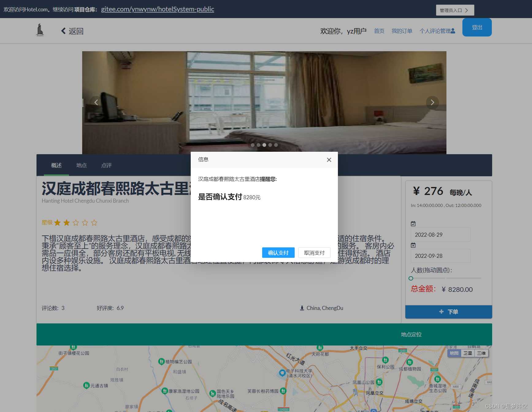Click the China, ChengDu location pin icon
The width and height of the screenshot is (532, 412).
pos(302,308)
